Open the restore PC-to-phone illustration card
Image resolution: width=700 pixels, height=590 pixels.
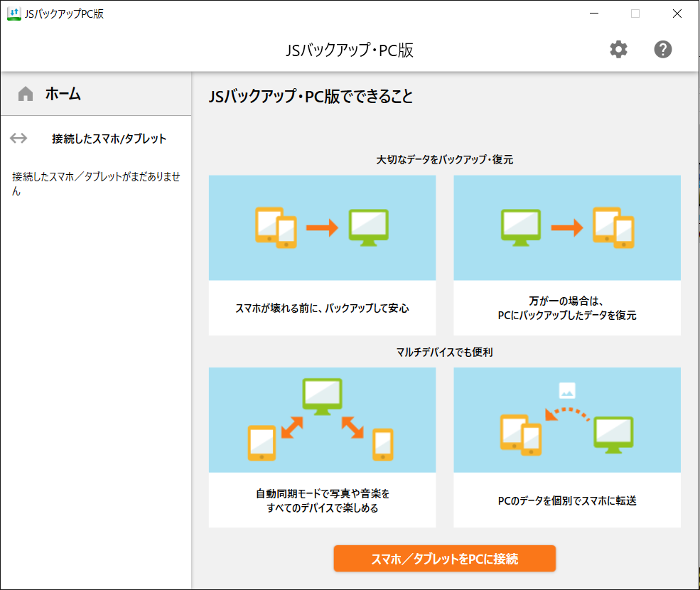[567, 255]
